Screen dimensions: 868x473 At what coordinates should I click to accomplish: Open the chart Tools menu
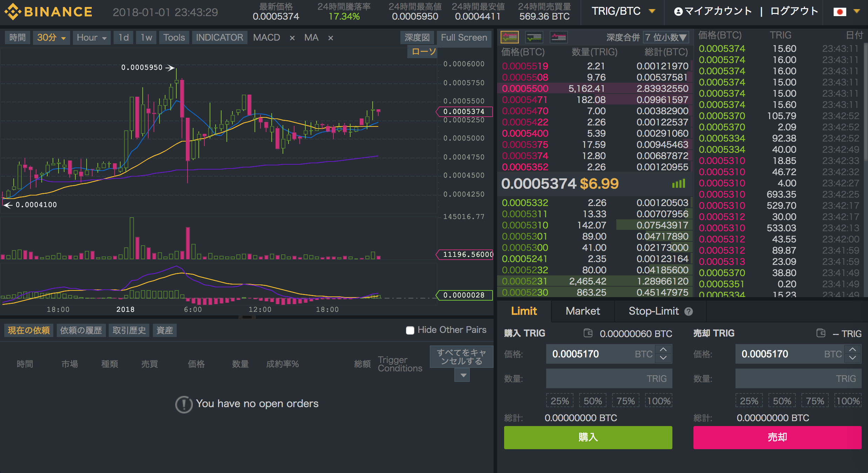pos(174,37)
